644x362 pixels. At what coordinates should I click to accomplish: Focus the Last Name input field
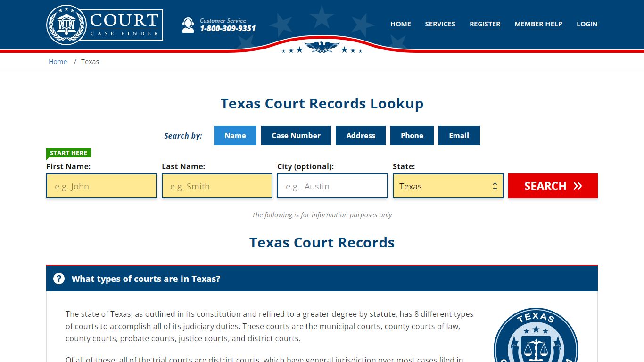tap(217, 186)
